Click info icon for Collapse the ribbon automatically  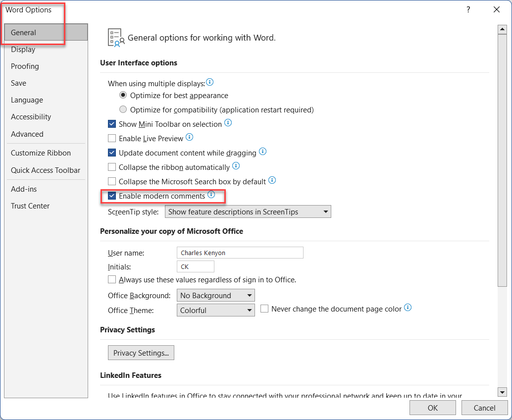(x=236, y=165)
